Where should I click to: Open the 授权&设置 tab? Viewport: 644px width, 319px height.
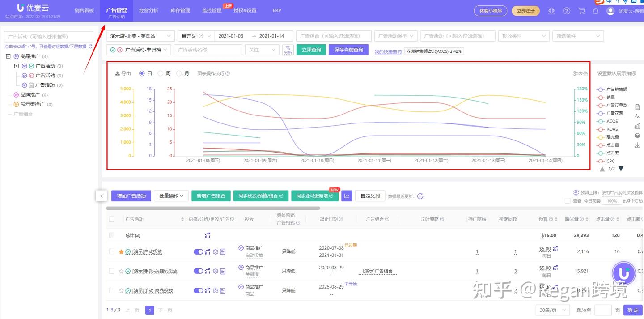[245, 10]
